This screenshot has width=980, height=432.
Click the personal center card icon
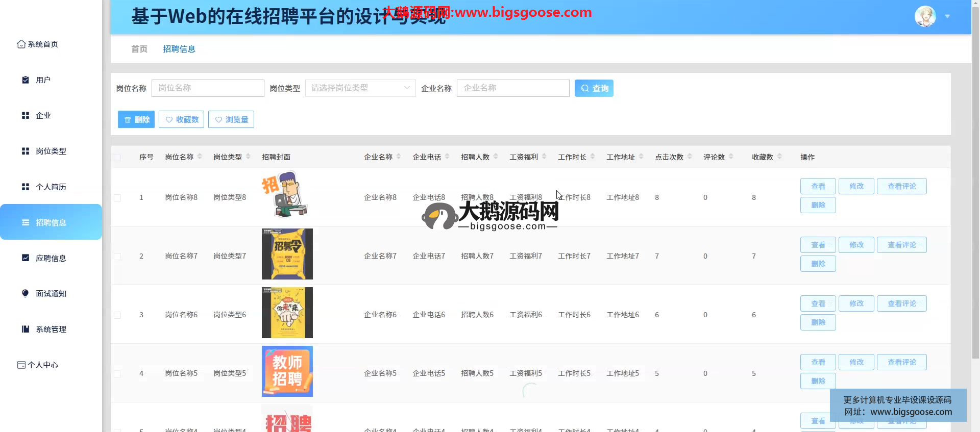21,365
